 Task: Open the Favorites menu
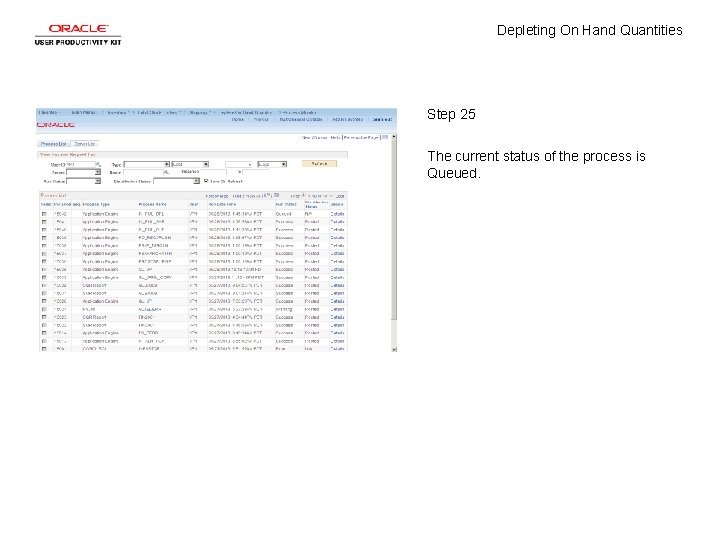pos(48,112)
